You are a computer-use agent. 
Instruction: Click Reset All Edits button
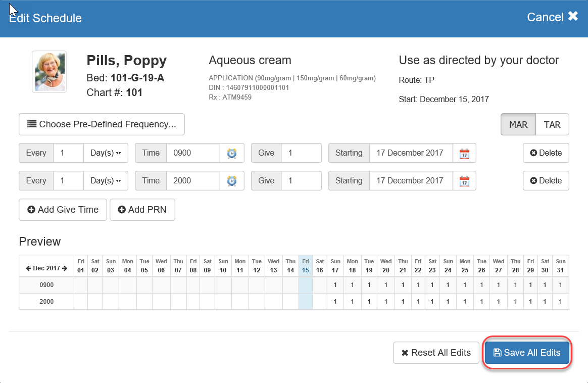coord(435,353)
